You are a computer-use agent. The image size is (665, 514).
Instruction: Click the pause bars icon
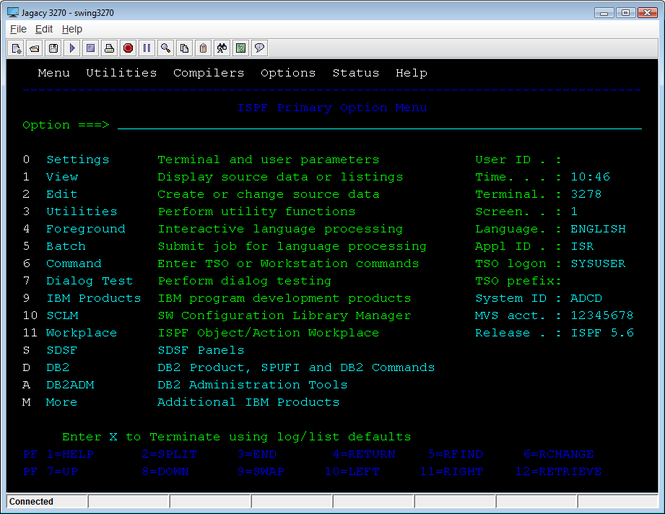point(147,48)
